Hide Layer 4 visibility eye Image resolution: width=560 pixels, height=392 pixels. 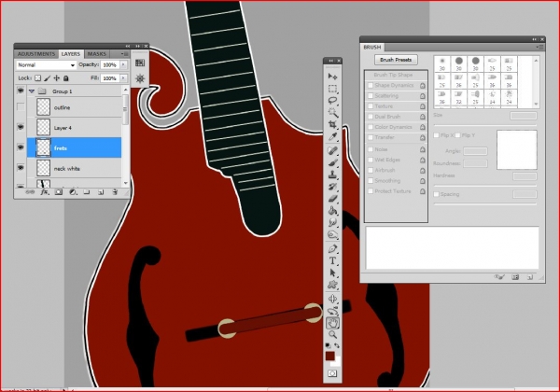[x=21, y=127]
